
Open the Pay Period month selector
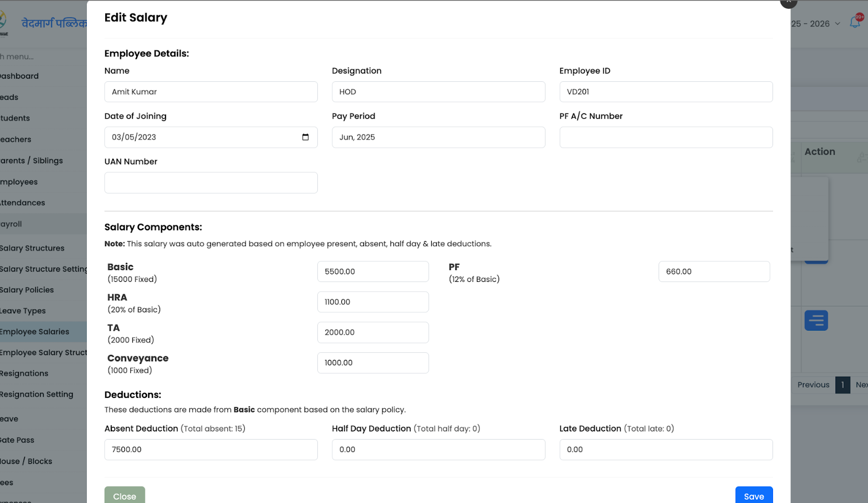pyautogui.click(x=438, y=137)
